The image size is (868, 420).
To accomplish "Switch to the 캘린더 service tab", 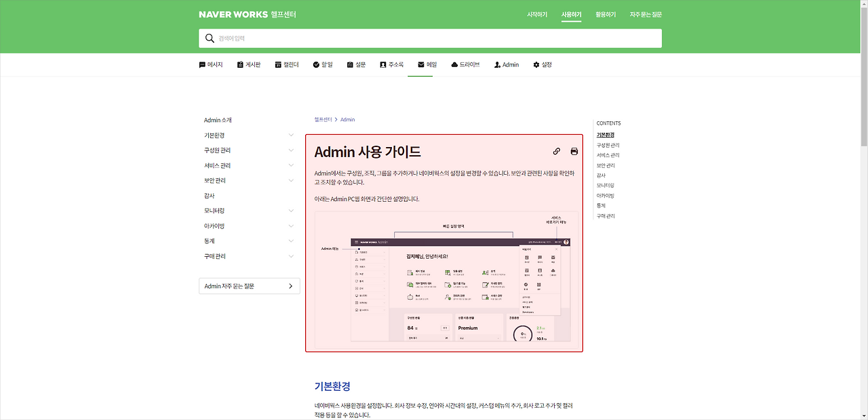I will [287, 64].
